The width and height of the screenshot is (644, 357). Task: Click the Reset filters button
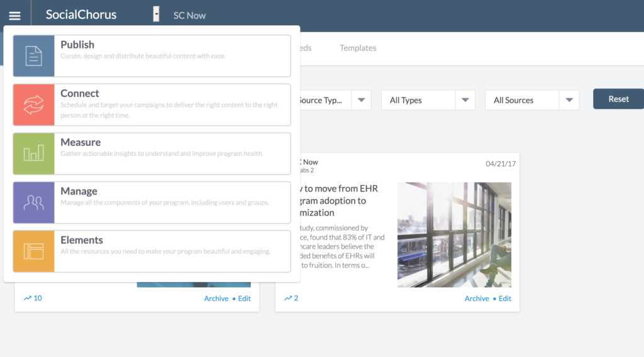(619, 99)
